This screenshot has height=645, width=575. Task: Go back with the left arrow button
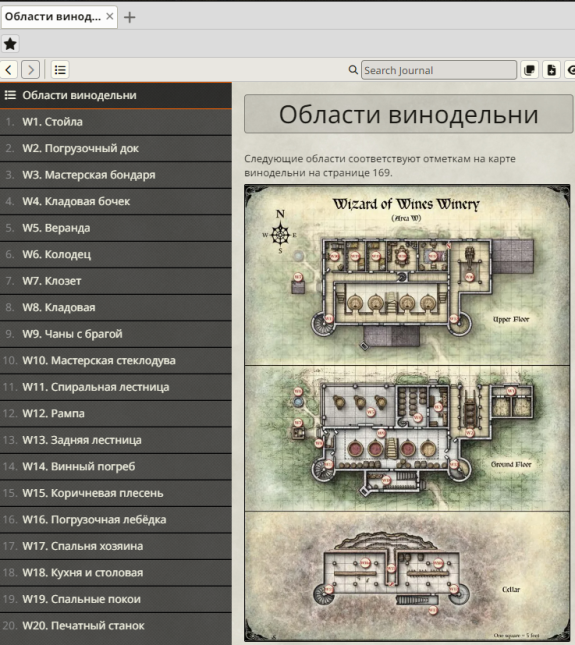point(9,70)
